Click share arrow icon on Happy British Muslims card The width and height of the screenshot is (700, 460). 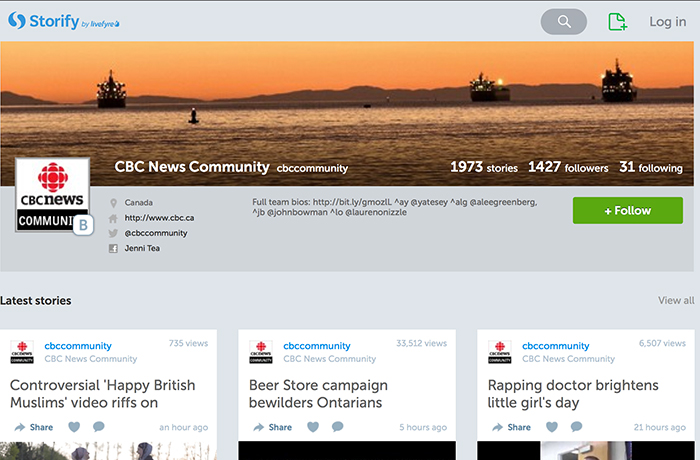point(20,427)
